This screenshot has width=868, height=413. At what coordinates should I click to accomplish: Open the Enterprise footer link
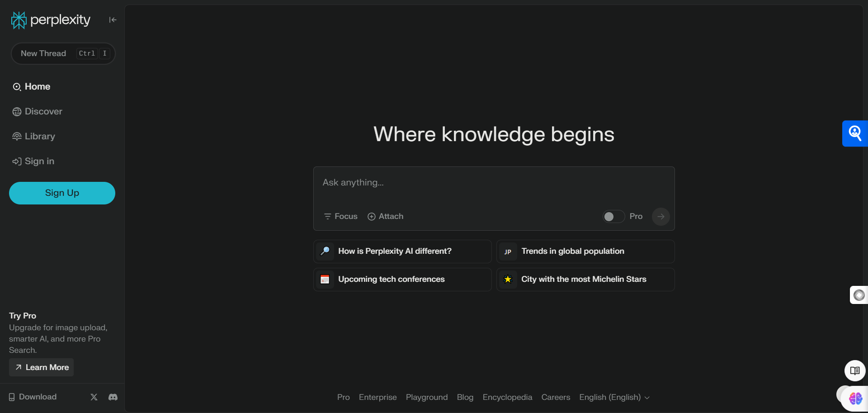pos(377,397)
